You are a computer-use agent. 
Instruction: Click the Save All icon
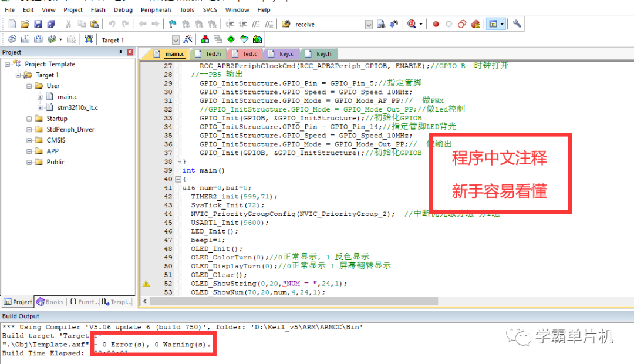pos(51,24)
